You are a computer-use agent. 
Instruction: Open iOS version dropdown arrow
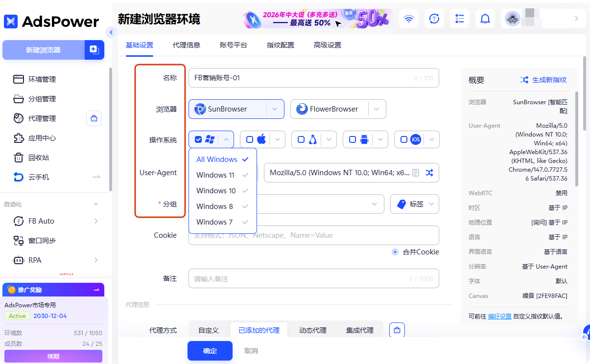pos(432,139)
